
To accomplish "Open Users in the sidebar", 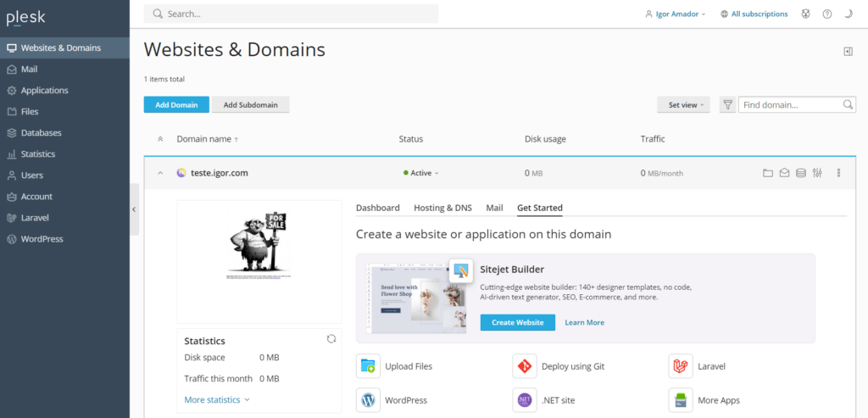I will click(x=64, y=175).
